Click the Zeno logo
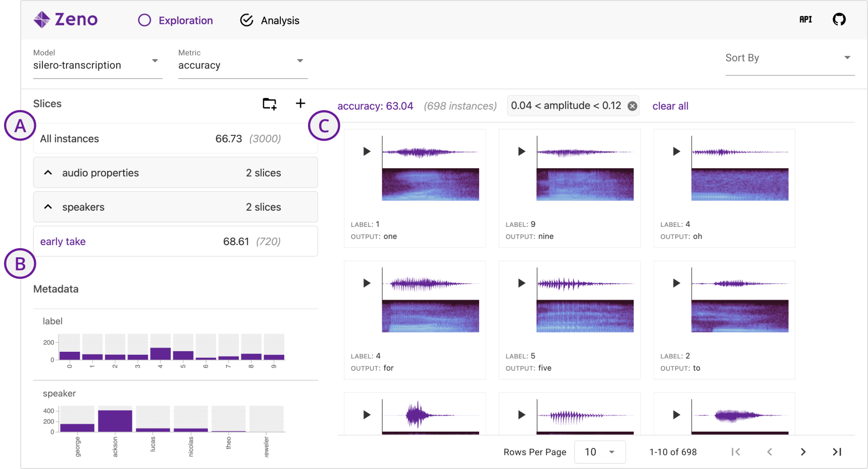 (x=66, y=20)
